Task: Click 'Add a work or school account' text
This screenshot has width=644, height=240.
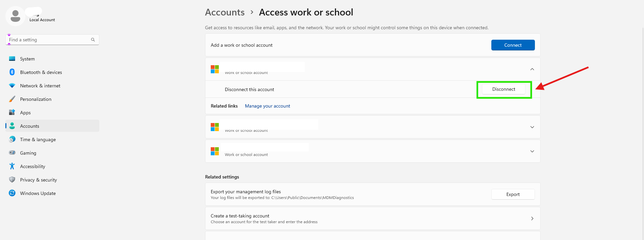Action: pyautogui.click(x=242, y=45)
